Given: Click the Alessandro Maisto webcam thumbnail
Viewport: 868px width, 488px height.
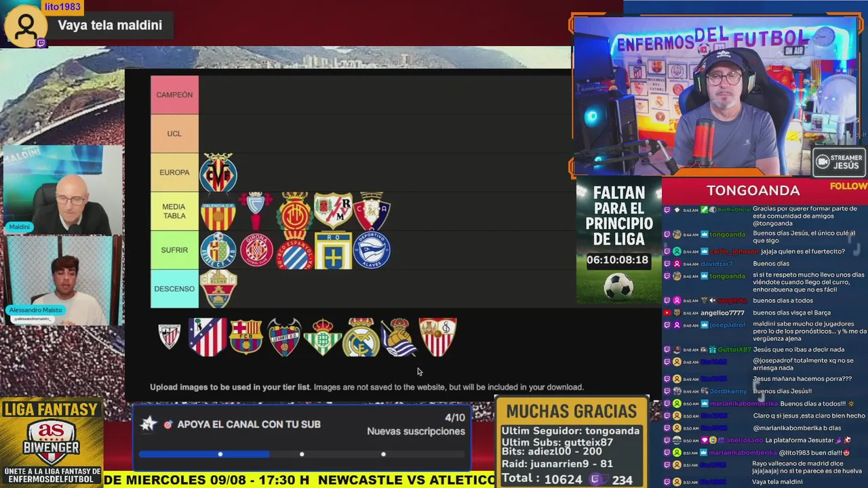Looking at the screenshot, I should click(x=63, y=281).
